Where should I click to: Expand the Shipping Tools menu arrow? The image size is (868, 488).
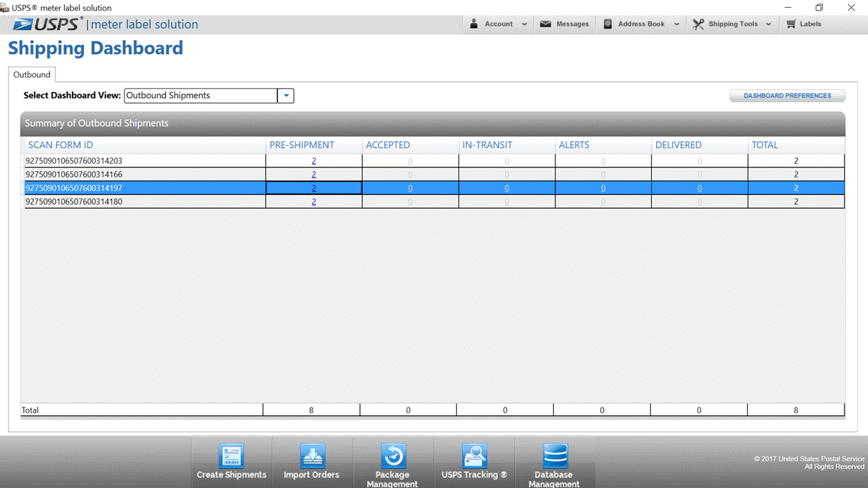(x=768, y=24)
